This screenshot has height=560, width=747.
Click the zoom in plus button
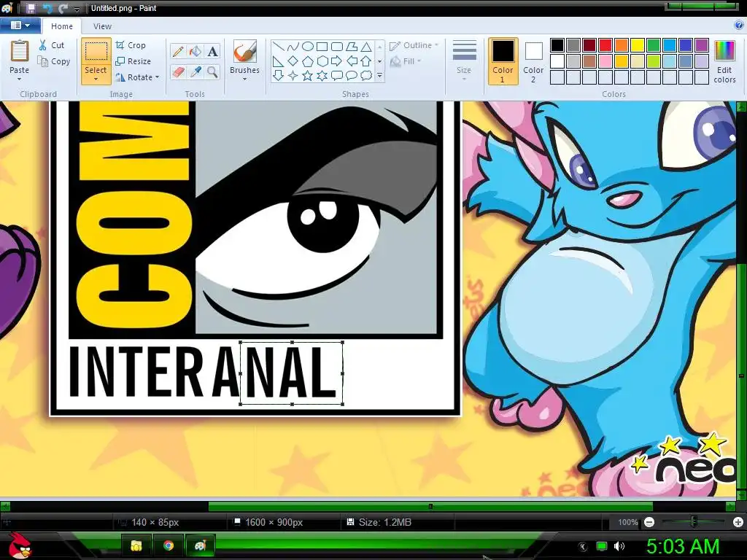(x=738, y=522)
